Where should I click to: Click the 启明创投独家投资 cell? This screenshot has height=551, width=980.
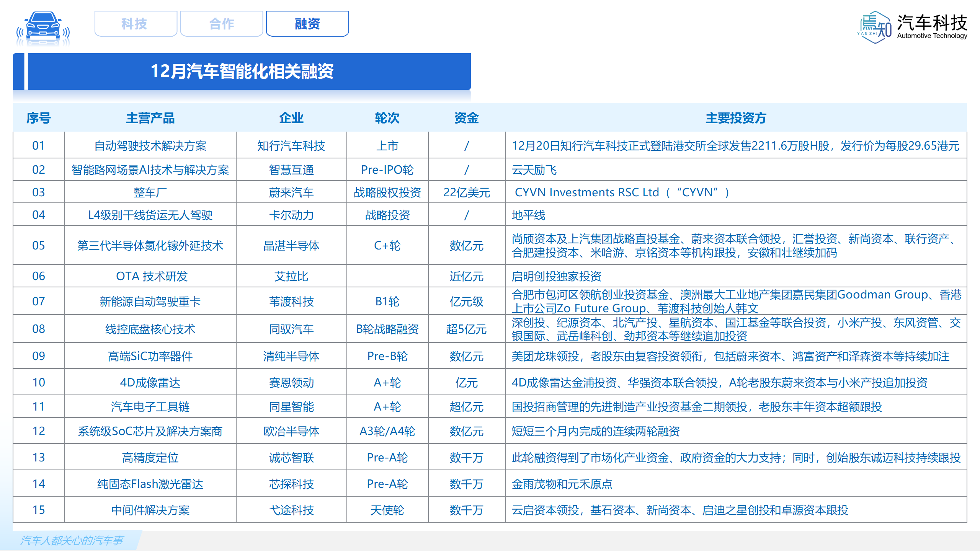(x=736, y=276)
